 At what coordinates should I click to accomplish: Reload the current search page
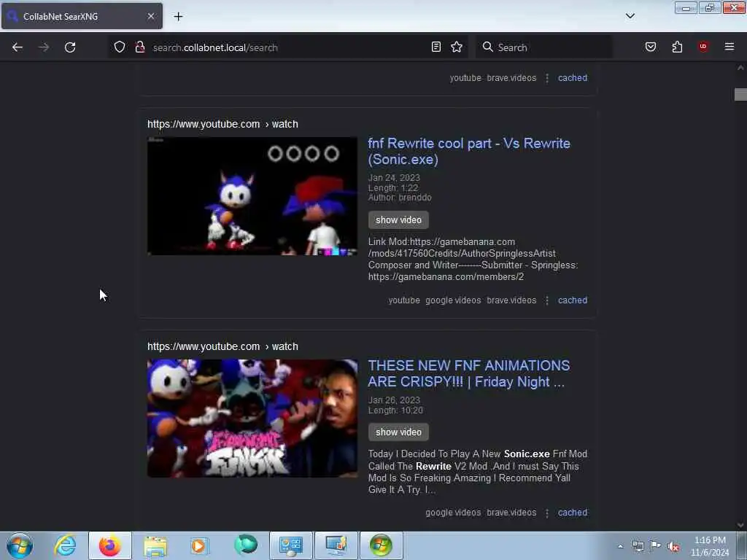pos(70,47)
